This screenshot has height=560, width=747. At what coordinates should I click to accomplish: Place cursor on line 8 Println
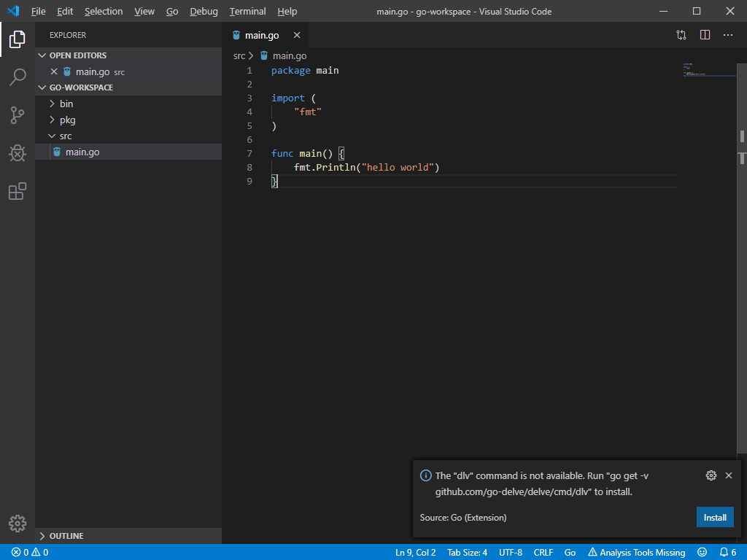[x=336, y=167]
